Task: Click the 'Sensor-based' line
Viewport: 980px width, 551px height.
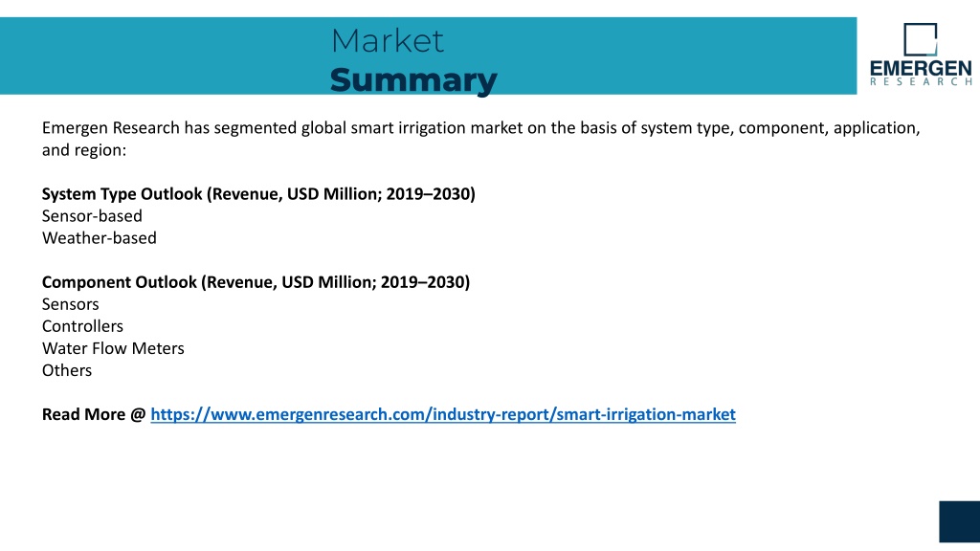Action: tap(92, 216)
